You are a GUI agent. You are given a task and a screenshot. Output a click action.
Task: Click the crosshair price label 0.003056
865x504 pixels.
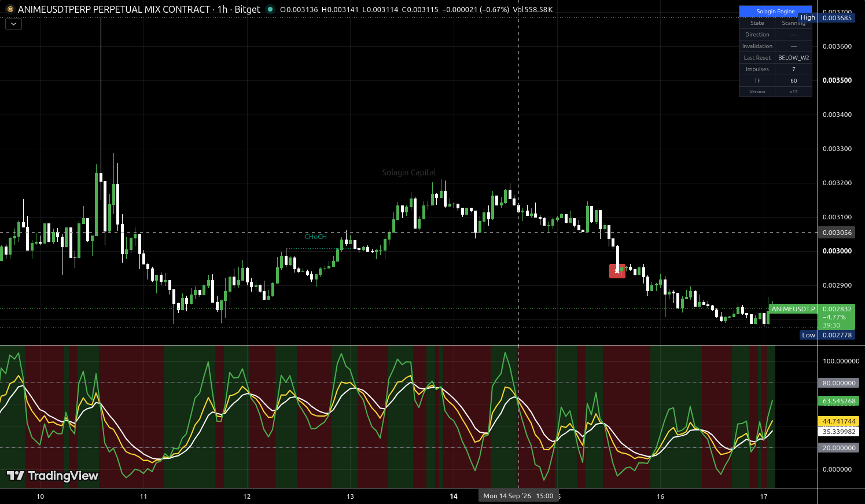pyautogui.click(x=837, y=233)
